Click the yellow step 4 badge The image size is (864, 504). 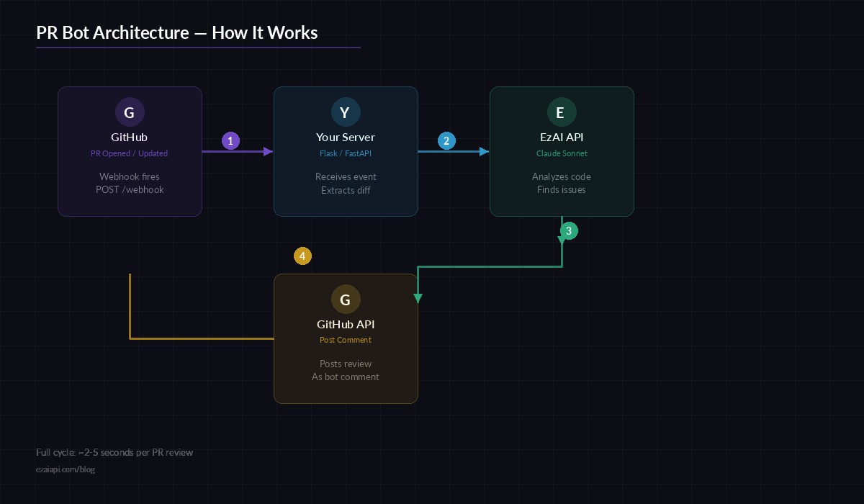click(x=302, y=256)
